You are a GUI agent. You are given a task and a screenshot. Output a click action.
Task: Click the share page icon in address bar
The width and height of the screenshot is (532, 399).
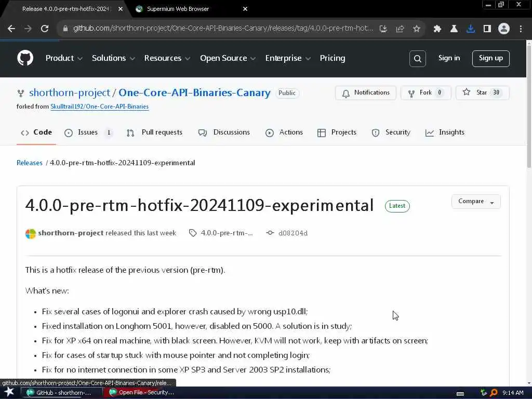click(400, 29)
